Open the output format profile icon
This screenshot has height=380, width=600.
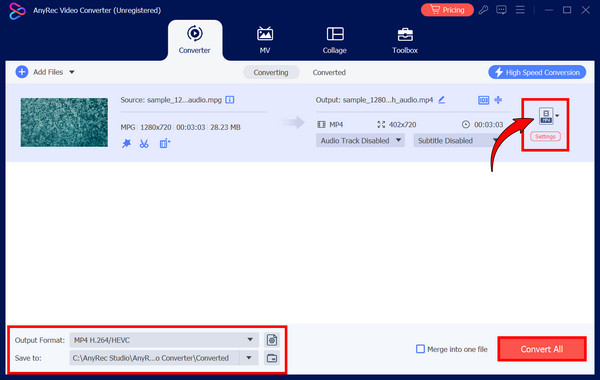[546, 116]
